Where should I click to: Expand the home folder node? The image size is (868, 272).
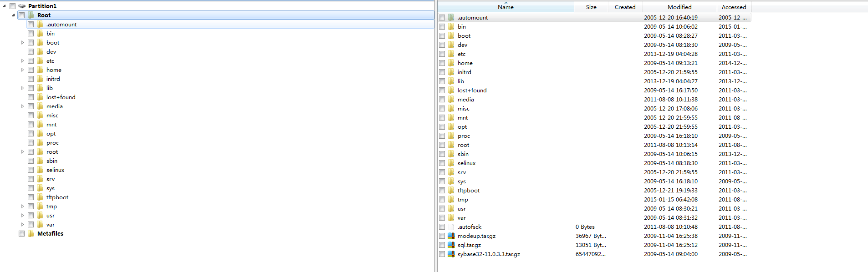22,70
